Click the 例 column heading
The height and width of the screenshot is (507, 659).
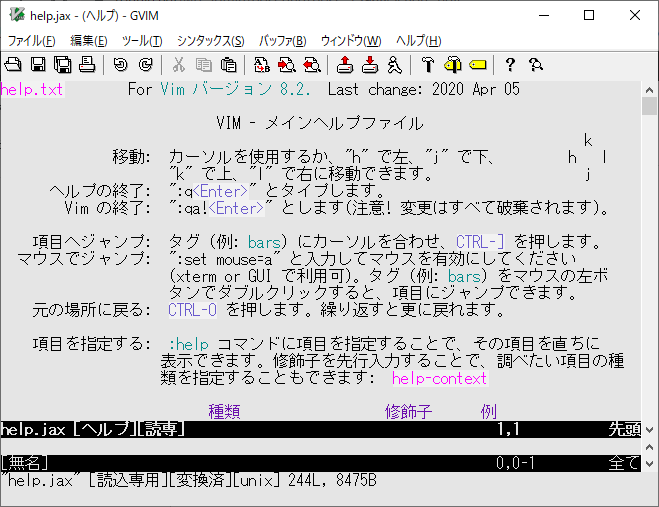pos(489,412)
